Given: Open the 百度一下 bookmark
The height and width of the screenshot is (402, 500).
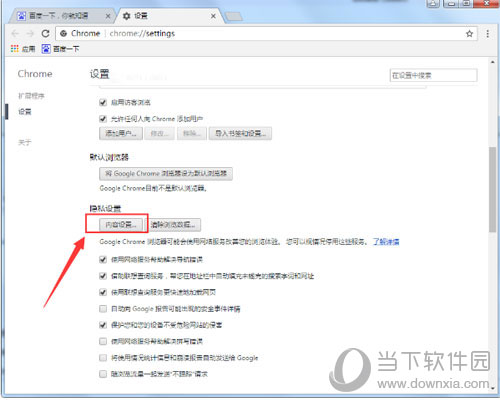Looking at the screenshot, I should point(60,49).
